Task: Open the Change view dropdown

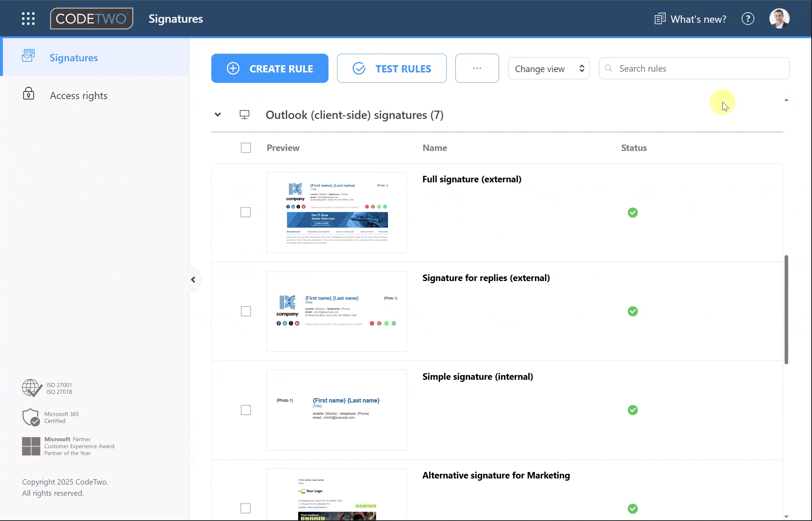Action: coord(549,68)
